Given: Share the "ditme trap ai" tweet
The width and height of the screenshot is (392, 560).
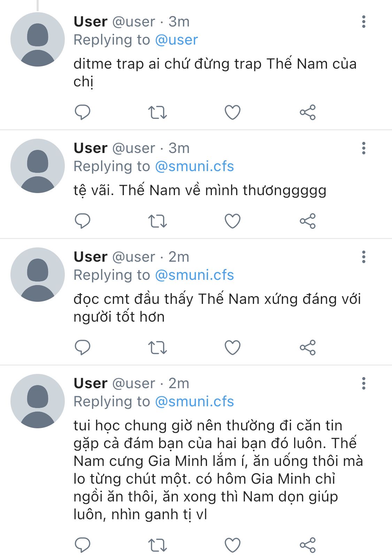Looking at the screenshot, I should (x=307, y=112).
